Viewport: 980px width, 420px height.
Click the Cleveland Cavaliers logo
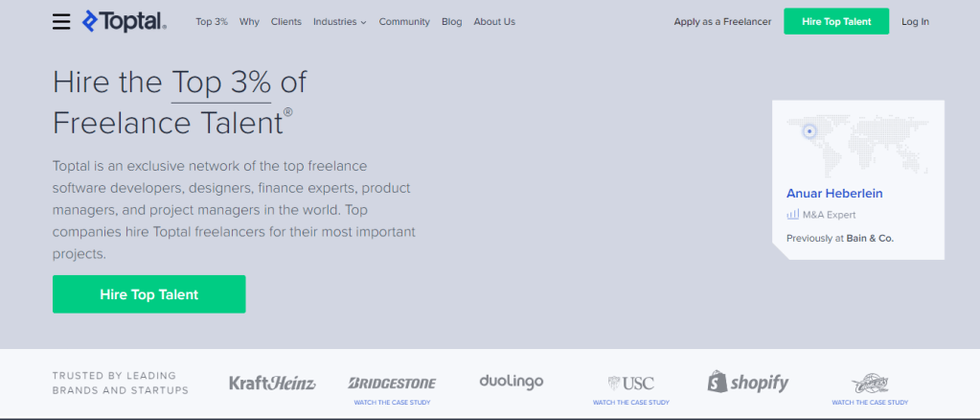point(869,383)
